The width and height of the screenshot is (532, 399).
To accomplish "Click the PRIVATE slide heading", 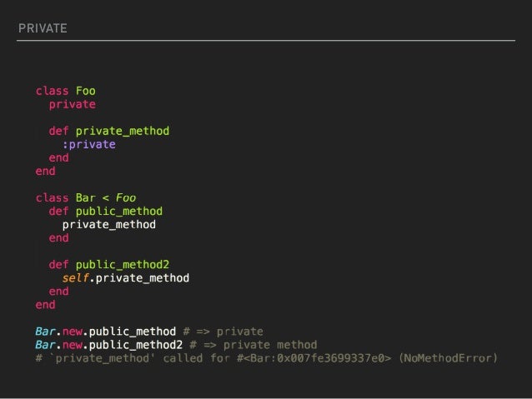I will pos(43,28).
